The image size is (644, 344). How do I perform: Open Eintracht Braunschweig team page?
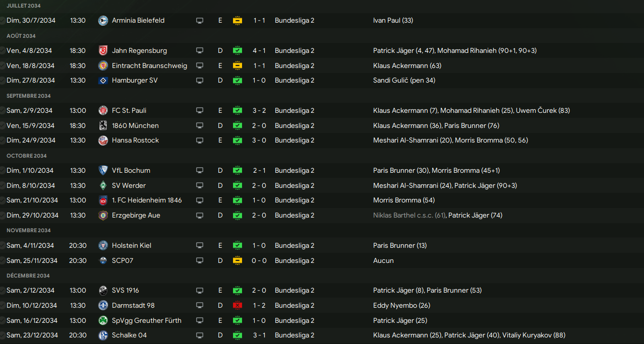(x=149, y=66)
